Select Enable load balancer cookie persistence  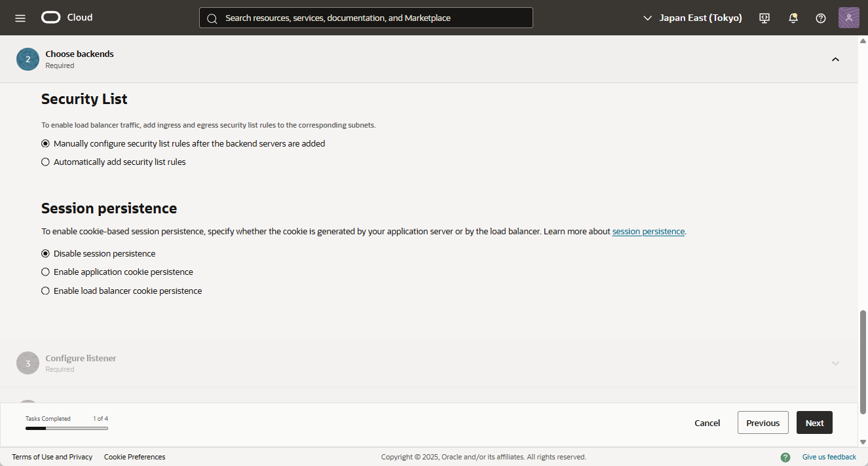point(45,291)
